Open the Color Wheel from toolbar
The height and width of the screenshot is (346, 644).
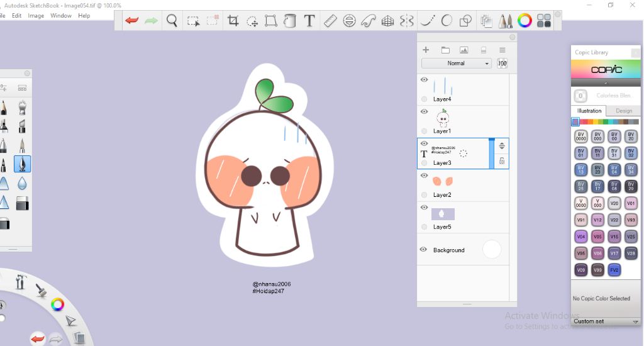click(x=525, y=21)
